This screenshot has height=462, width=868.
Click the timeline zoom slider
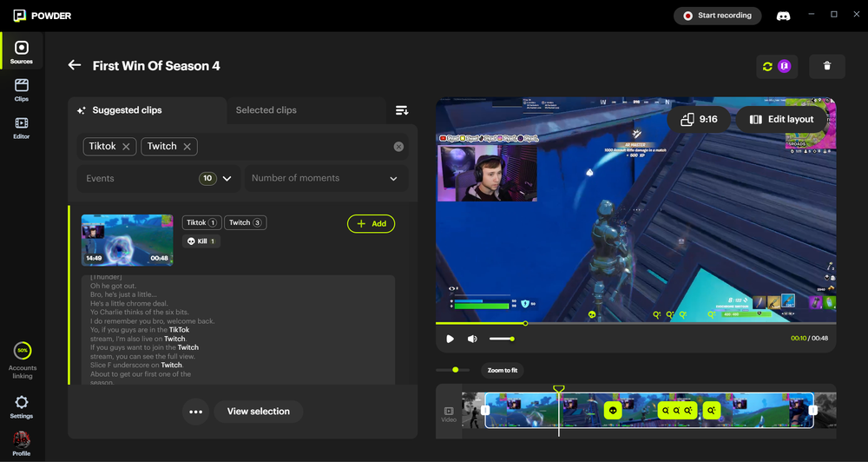click(x=453, y=370)
